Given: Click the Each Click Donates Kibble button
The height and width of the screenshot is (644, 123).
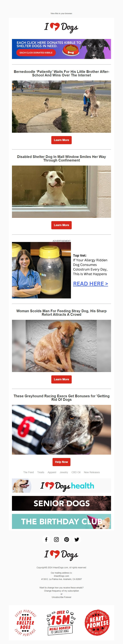Looking at the screenshot, I should (x=36, y=53).
